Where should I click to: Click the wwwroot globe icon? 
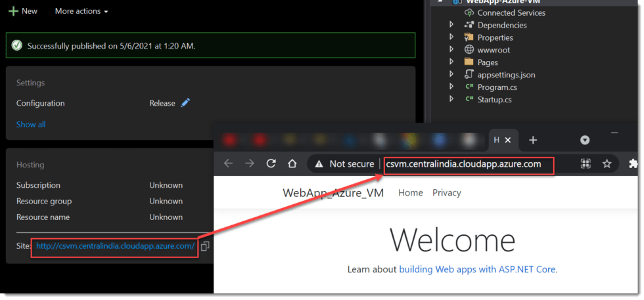coord(469,50)
